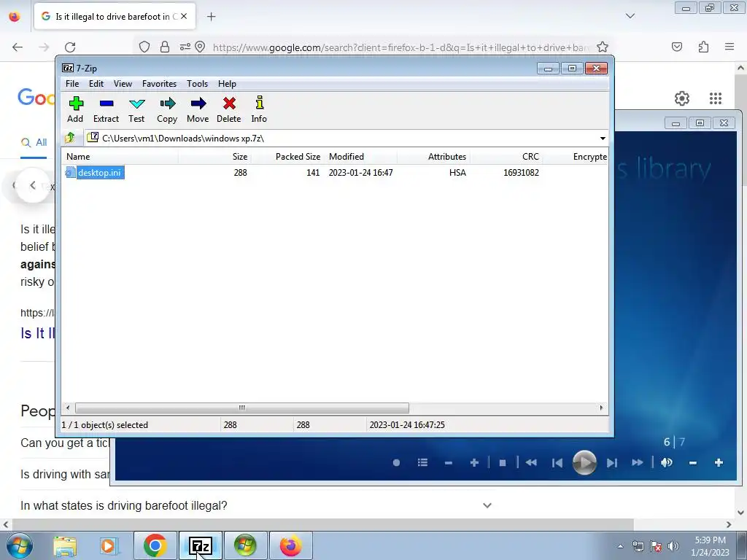Extract files with the Extract toolbar icon

[x=106, y=109]
